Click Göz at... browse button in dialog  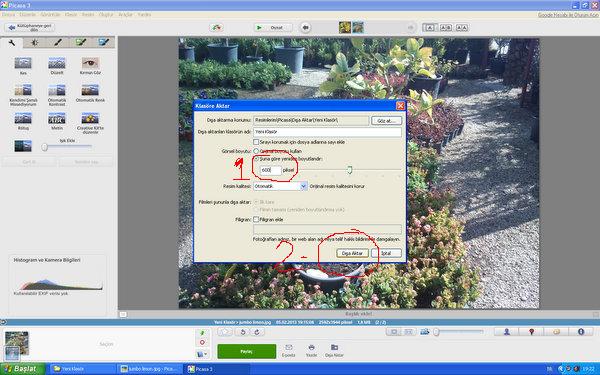pos(386,121)
